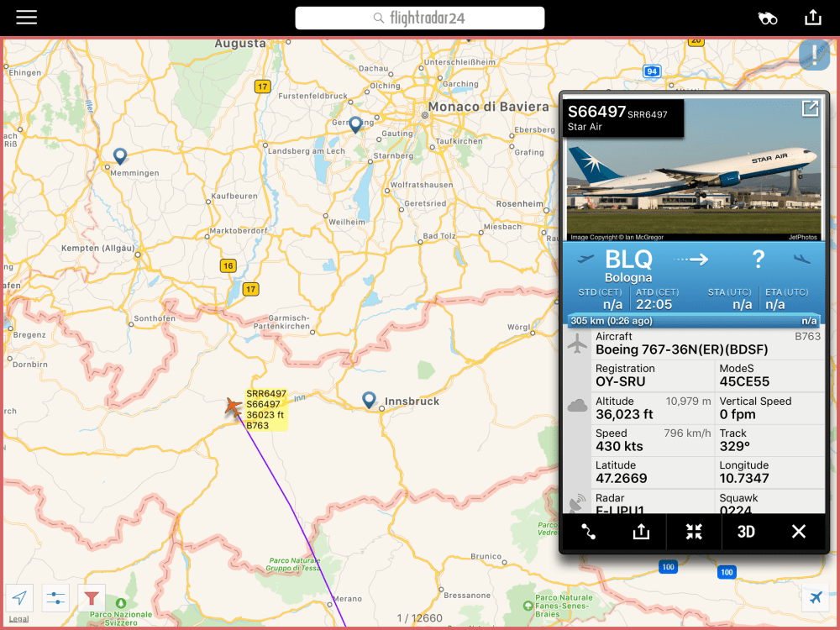Open BLQ Bologna origin airport details
The image size is (840, 630).
pos(628,265)
